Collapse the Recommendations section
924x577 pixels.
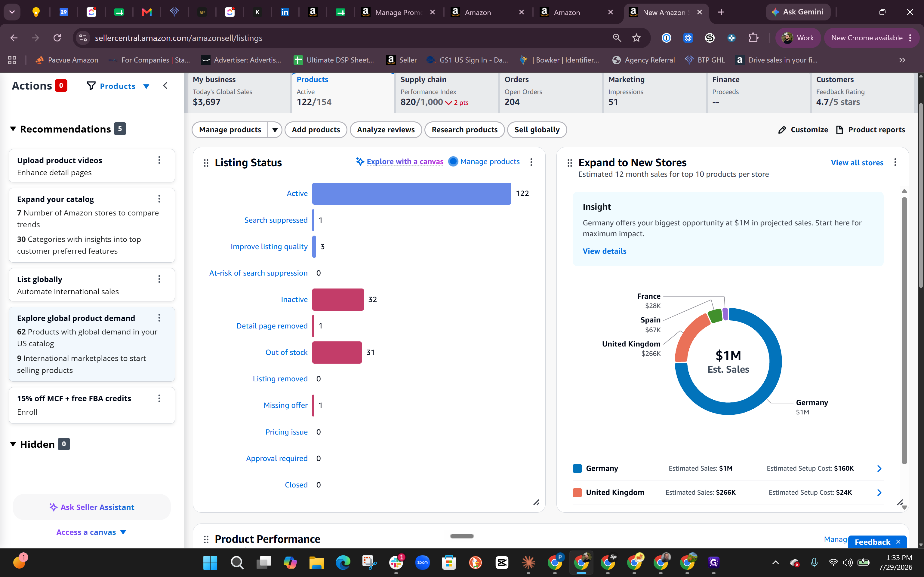13,129
